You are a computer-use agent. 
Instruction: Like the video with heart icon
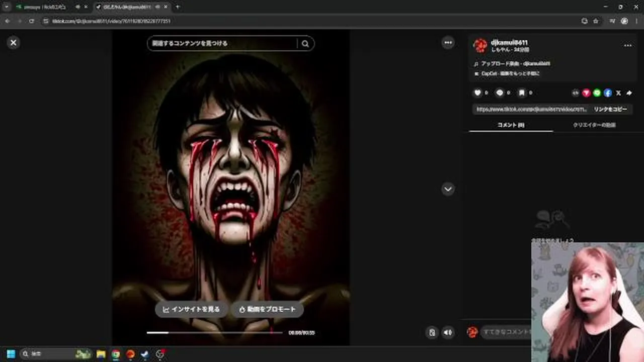point(477,93)
